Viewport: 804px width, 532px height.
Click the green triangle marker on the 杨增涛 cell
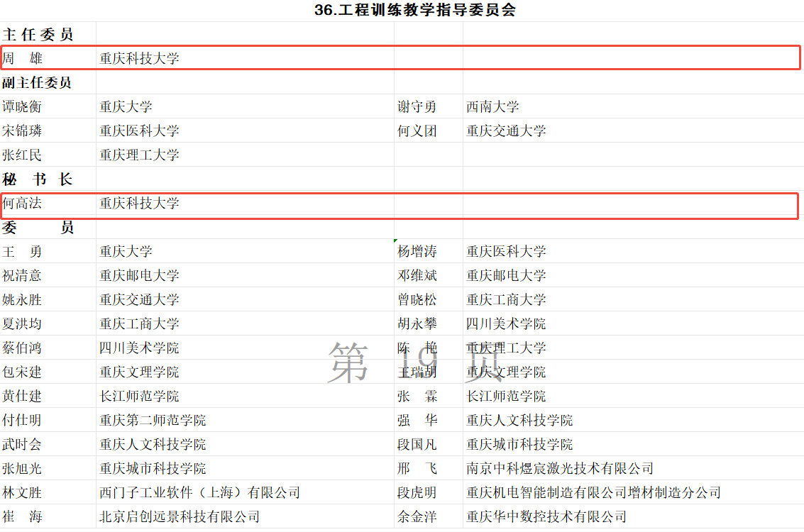tap(396, 241)
